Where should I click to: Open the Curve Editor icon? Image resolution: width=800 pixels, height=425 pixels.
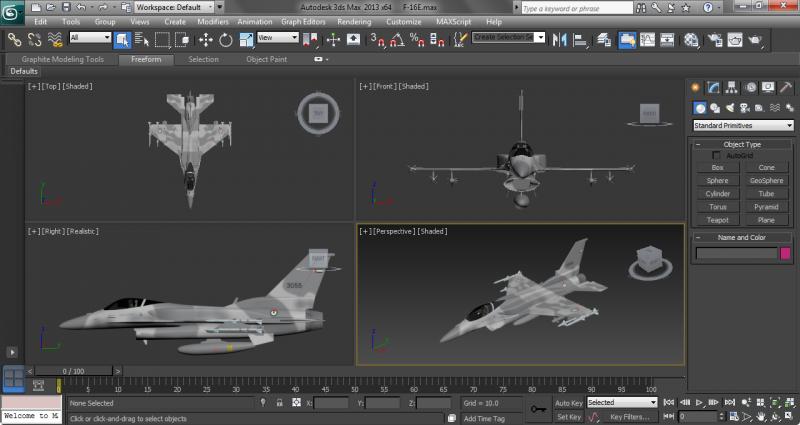point(647,39)
